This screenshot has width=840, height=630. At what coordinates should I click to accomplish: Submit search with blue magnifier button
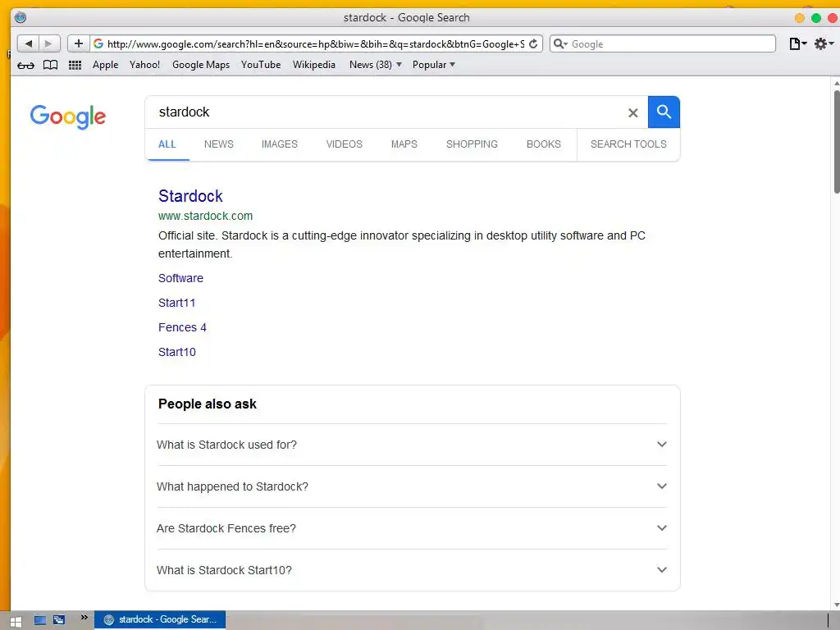pyautogui.click(x=664, y=112)
